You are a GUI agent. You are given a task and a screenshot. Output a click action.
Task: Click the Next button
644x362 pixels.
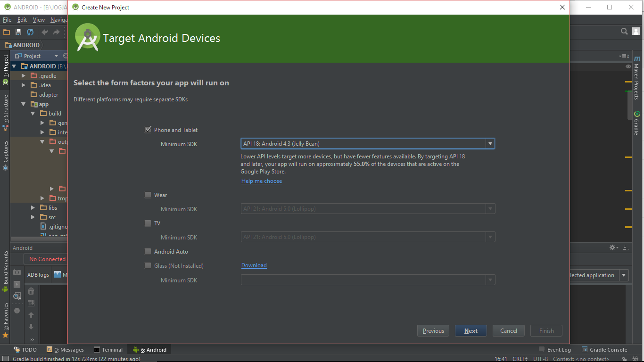[470, 330]
